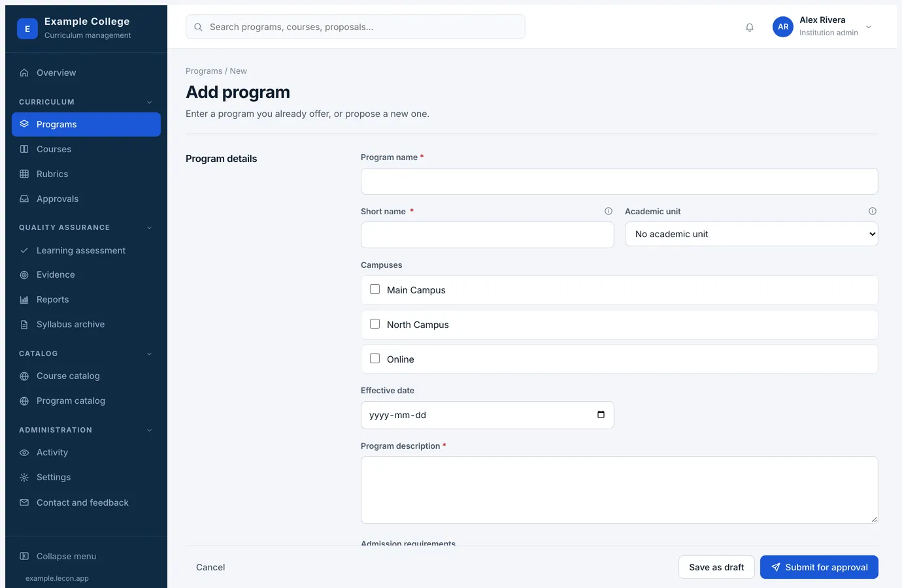This screenshot has height=588, width=902.
Task: Click the Contact and feedback envelope icon
Action: pos(24,502)
